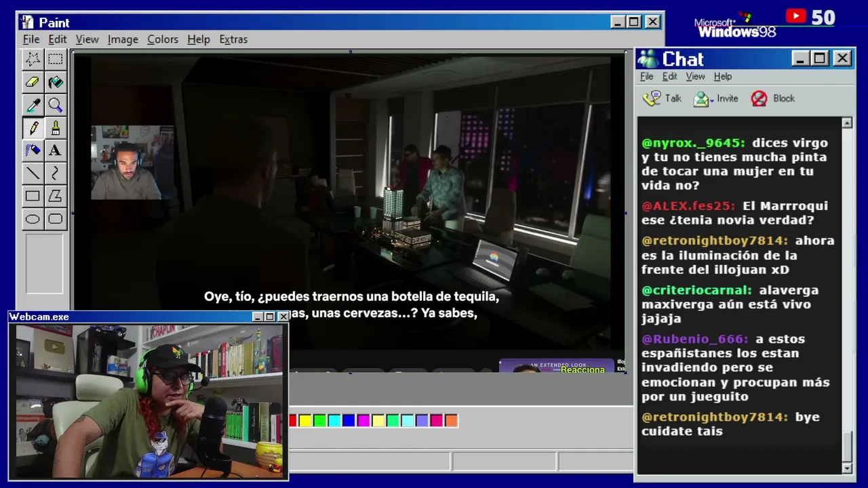Open the Colors menu in Paint
Screen dimensions: 868x488
click(163, 39)
